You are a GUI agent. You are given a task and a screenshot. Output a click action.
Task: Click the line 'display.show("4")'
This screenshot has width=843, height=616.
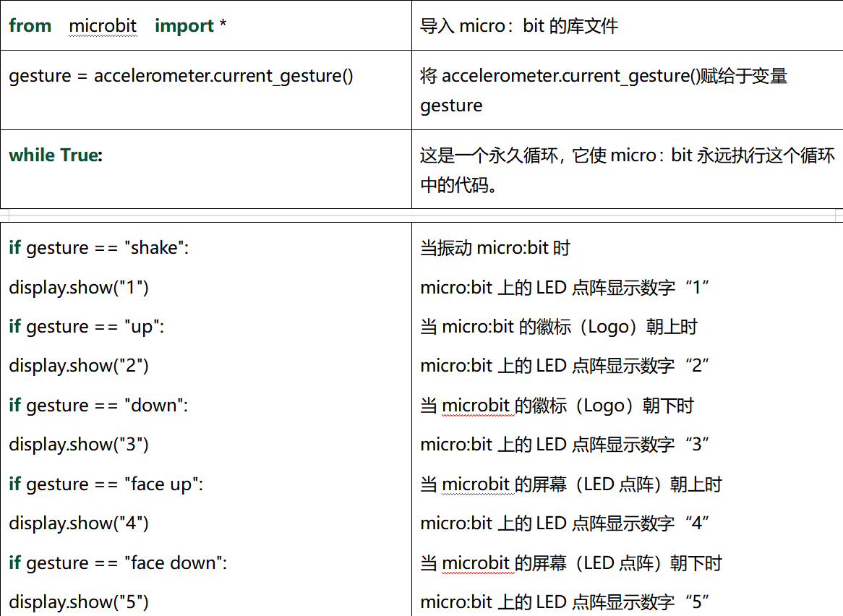click(x=79, y=523)
